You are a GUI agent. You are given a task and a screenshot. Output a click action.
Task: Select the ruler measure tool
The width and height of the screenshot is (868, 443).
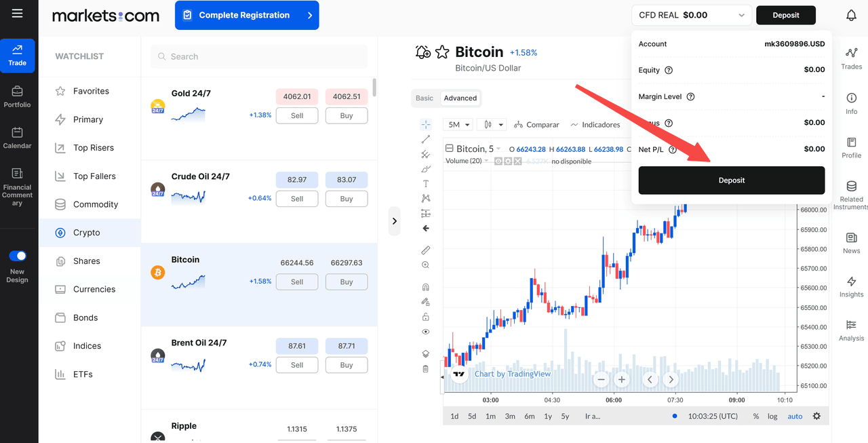click(426, 250)
